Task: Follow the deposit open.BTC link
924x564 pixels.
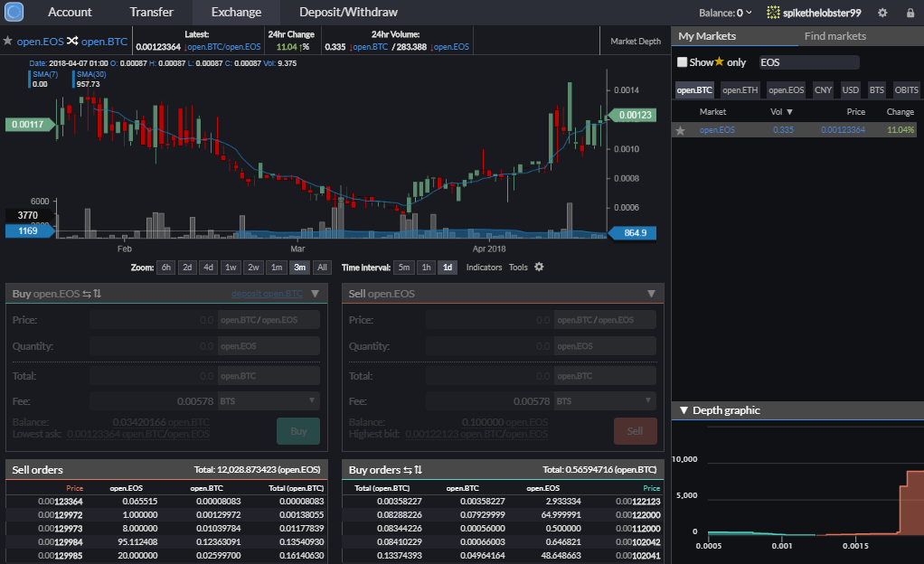Action: tap(267, 294)
